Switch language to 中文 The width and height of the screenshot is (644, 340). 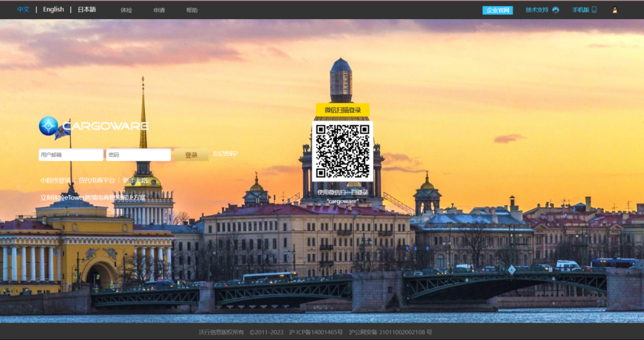tap(23, 10)
